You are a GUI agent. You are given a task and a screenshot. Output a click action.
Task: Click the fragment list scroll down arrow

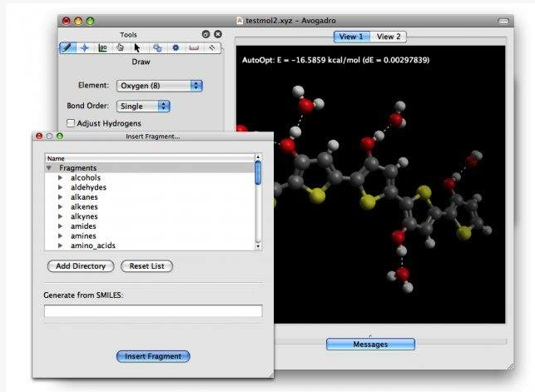click(258, 246)
